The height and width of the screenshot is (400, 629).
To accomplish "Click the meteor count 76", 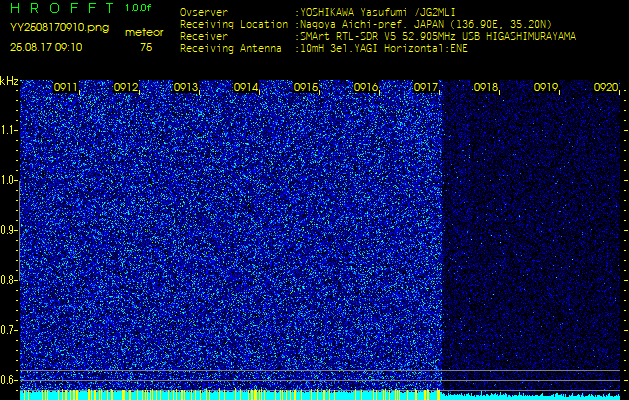I will [146, 47].
